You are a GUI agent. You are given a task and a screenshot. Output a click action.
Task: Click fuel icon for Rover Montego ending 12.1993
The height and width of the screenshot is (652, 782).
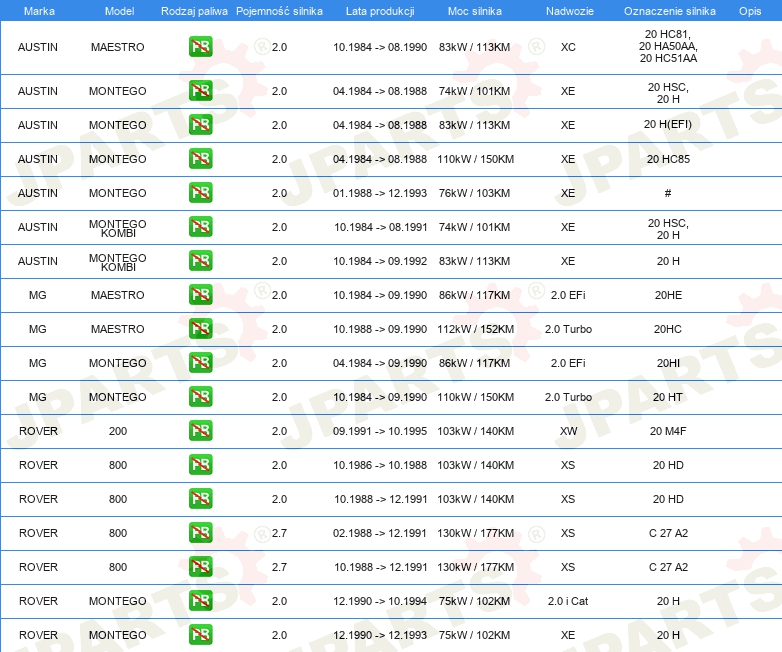[200, 635]
